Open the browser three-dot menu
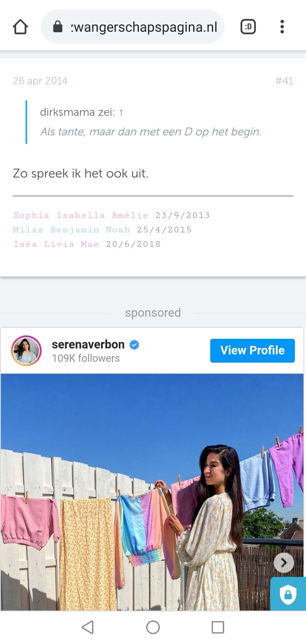Viewport: 306px width, 644px height. coord(282,27)
